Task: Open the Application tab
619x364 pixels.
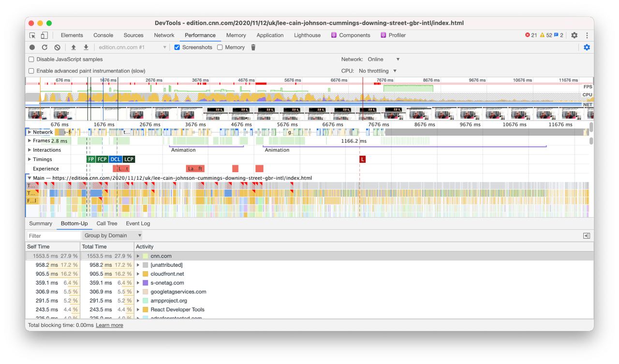Action: (x=270, y=35)
